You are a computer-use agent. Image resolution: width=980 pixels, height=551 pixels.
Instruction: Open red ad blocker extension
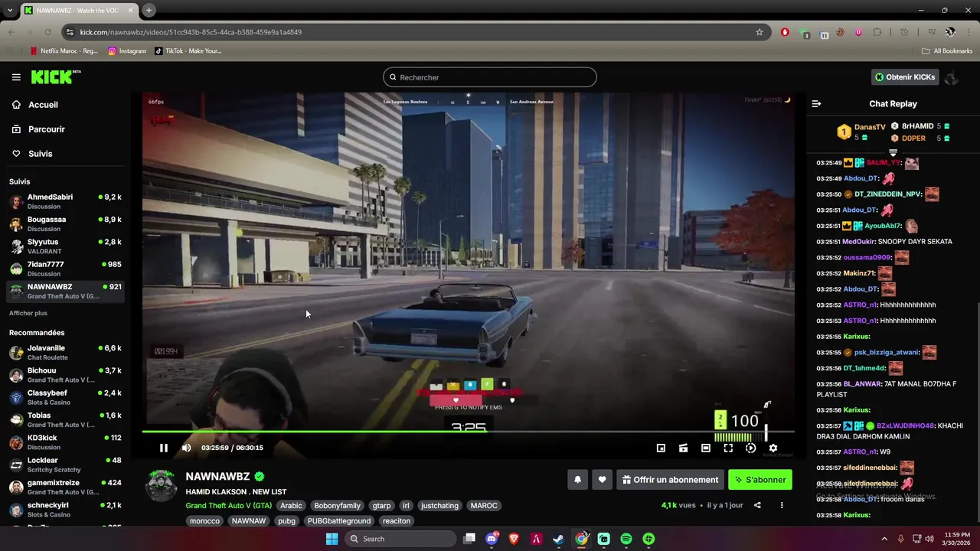[785, 32]
